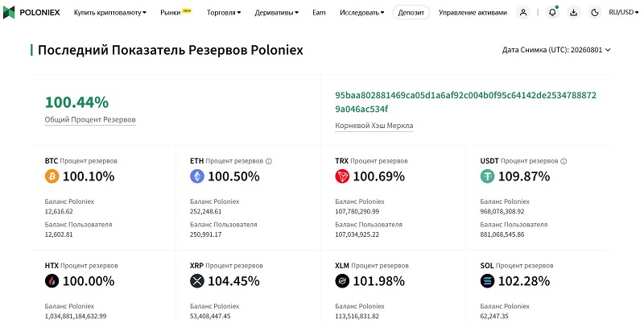644x323 pixels.
Task: Open the RU/USD language currency selector
Action: coord(623,12)
